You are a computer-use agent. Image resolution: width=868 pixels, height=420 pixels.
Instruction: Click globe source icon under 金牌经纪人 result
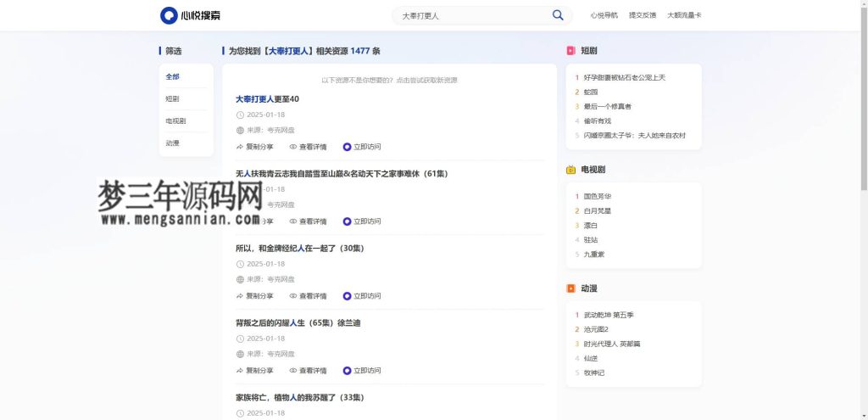(240, 279)
